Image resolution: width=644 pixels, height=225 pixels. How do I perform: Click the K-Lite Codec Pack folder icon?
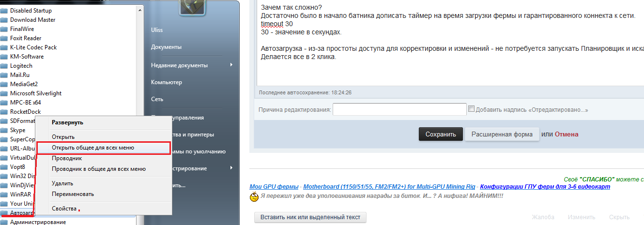pos(4,47)
